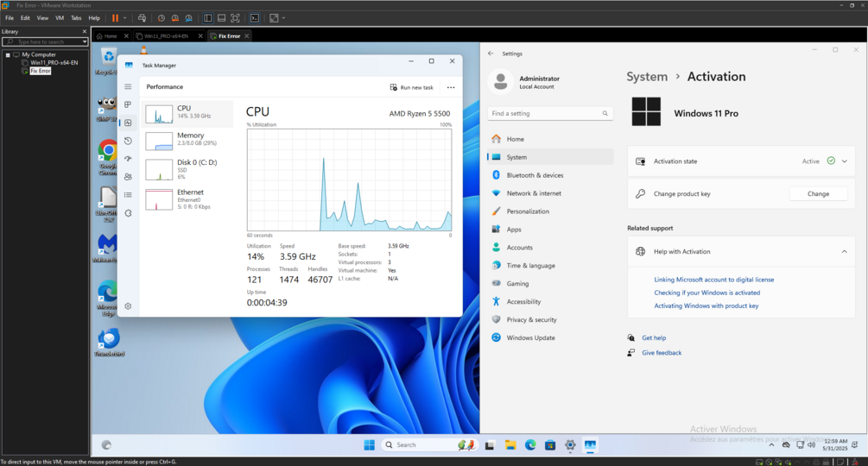Open the pause button dropdown arrow in VMware
Screen dimensions: 868x466
tap(124, 18)
